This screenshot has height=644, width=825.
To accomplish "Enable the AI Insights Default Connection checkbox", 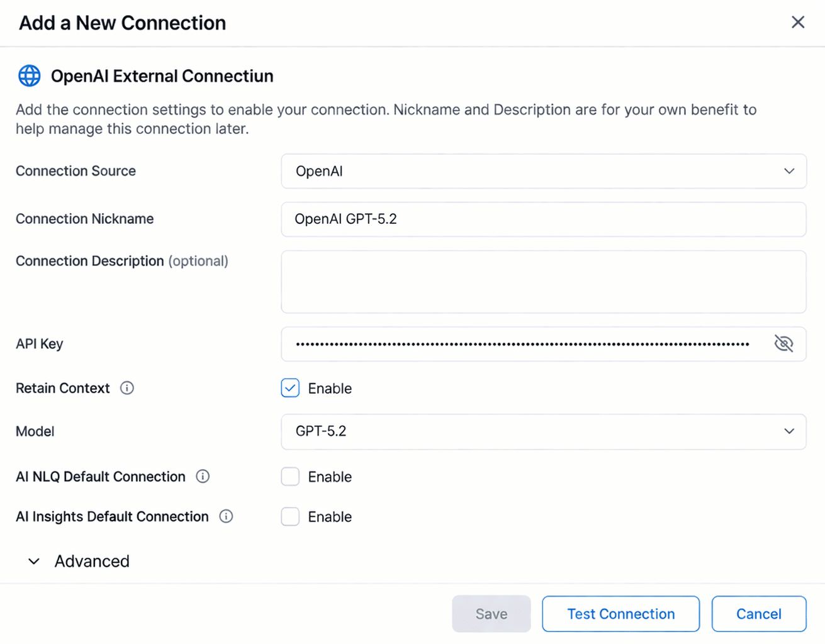I will click(x=290, y=516).
